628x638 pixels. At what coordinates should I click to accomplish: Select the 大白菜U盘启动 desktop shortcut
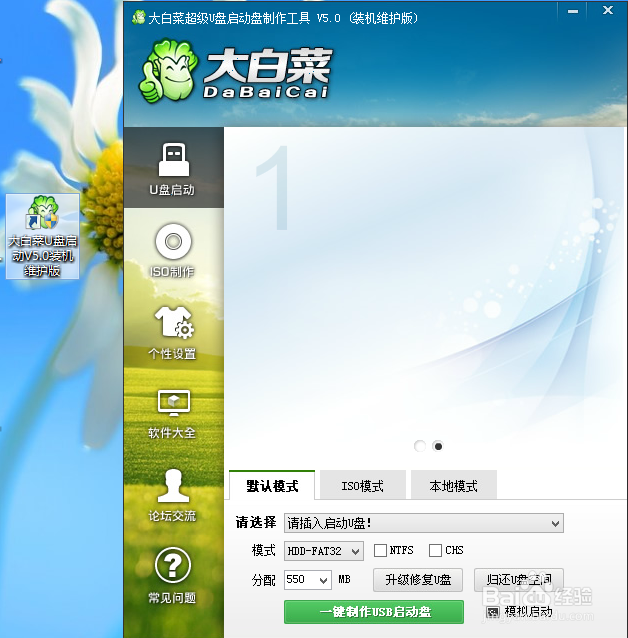click(43, 236)
